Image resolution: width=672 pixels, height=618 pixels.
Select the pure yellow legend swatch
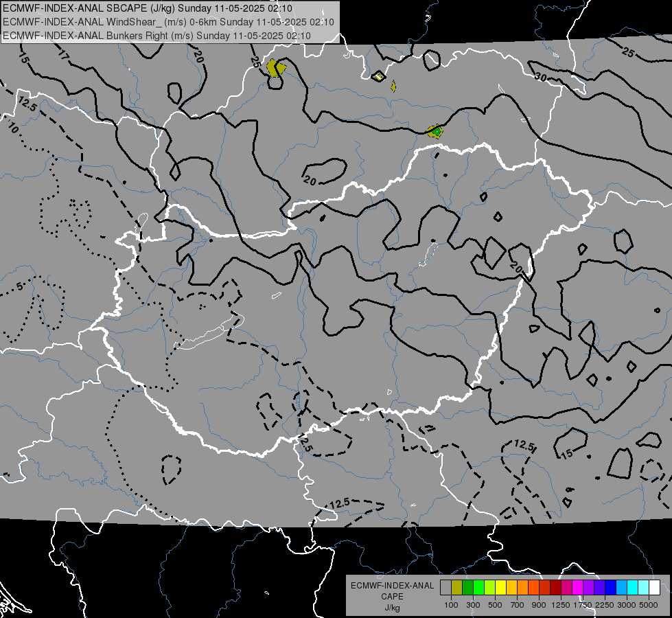(x=501, y=587)
